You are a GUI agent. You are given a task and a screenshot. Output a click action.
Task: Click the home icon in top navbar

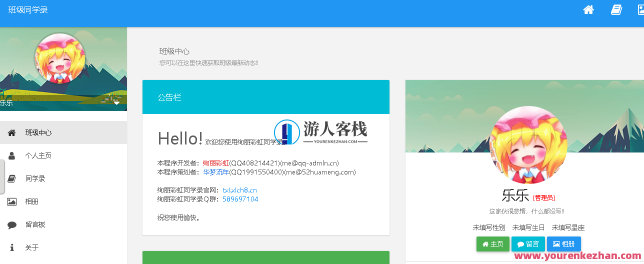[588, 9]
